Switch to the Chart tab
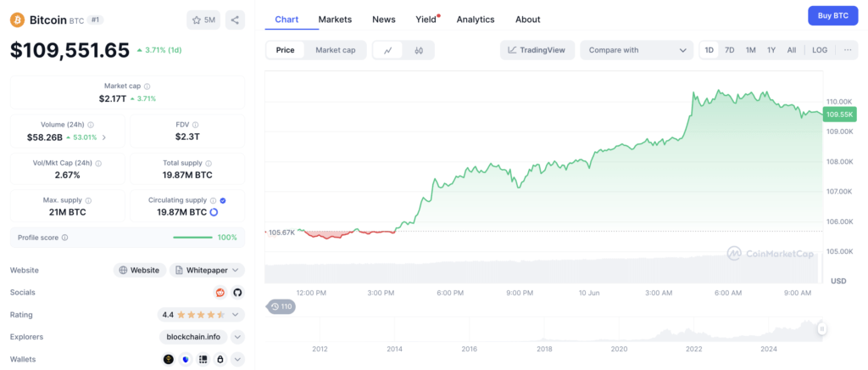The image size is (868, 370). click(287, 20)
